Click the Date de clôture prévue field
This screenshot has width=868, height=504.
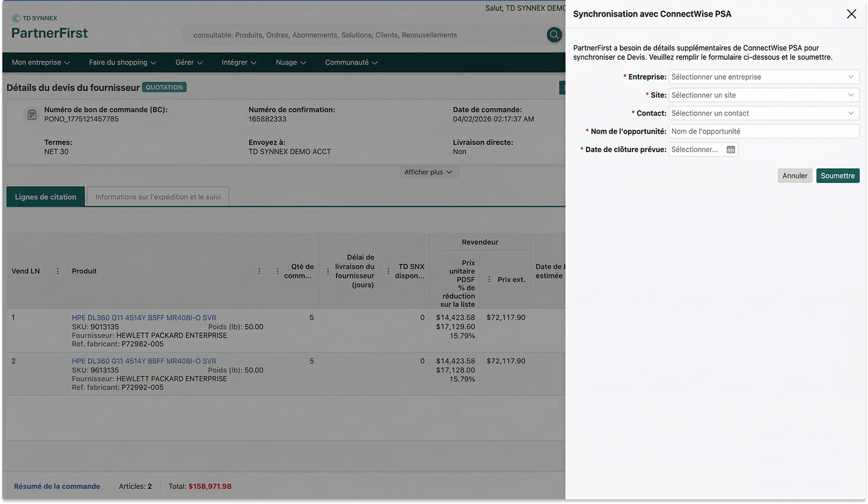point(703,150)
